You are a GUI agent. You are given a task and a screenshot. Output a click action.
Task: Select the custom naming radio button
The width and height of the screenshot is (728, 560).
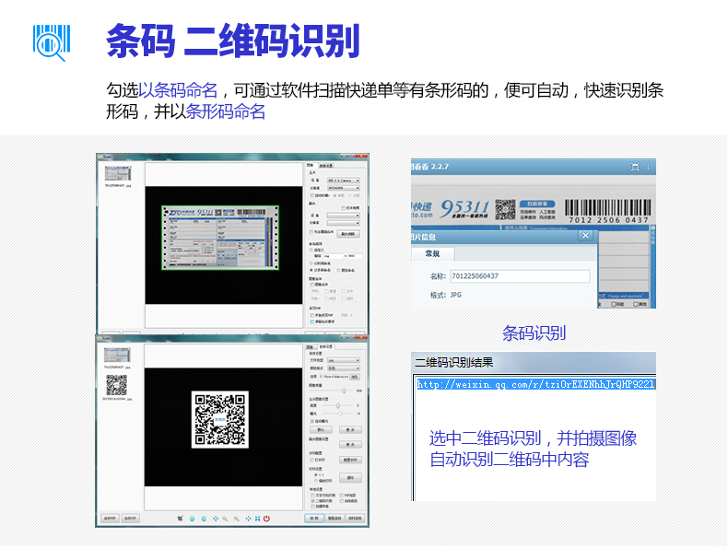(x=311, y=251)
